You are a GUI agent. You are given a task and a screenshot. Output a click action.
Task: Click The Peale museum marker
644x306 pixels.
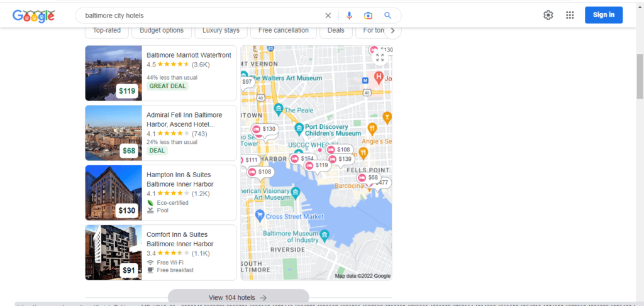point(279,109)
